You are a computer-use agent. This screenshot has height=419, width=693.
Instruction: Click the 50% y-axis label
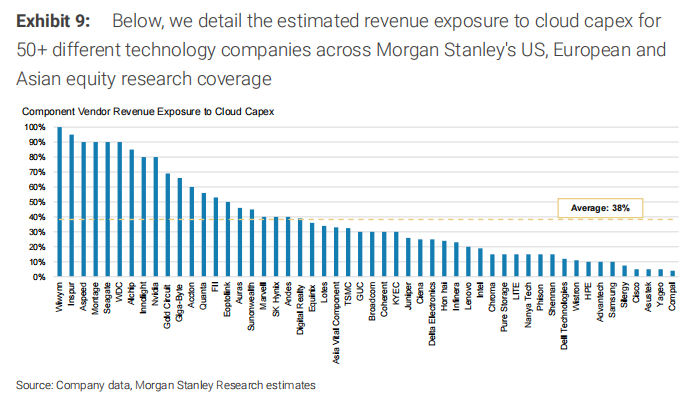click(x=37, y=202)
